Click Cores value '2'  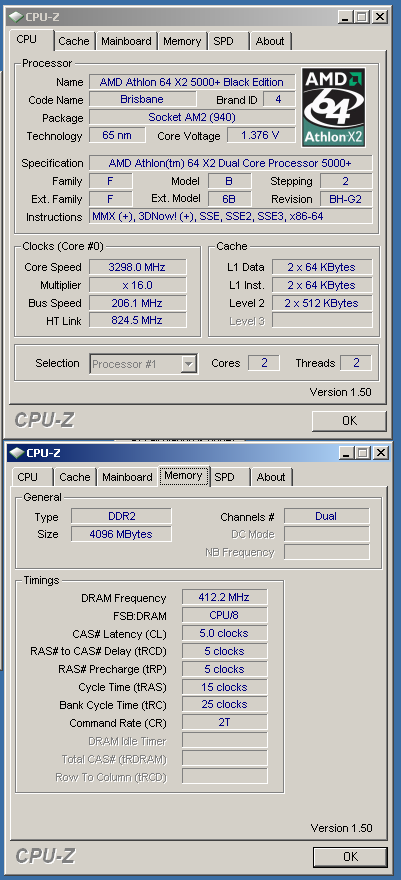pyautogui.click(x=264, y=363)
